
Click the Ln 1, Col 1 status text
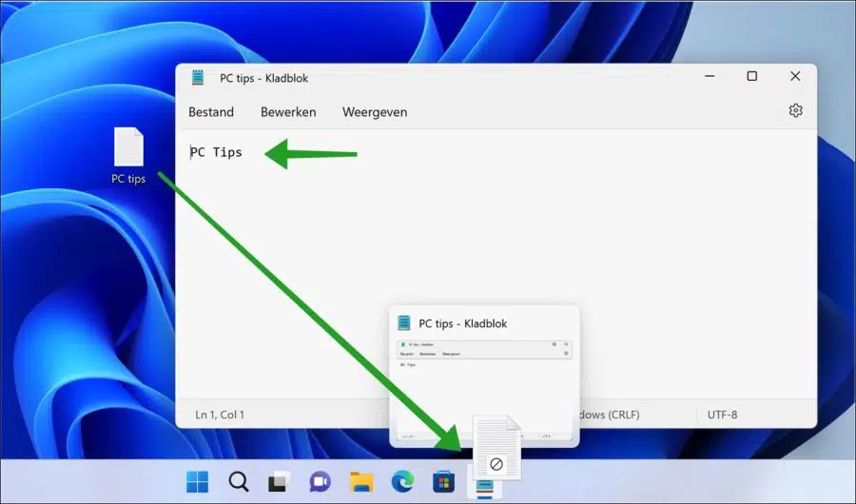(x=220, y=415)
